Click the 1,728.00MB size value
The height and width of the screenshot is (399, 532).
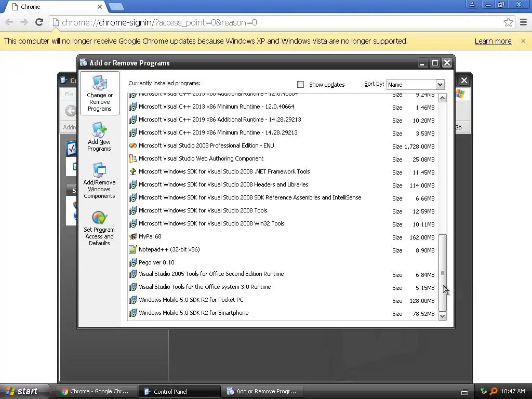(419, 147)
